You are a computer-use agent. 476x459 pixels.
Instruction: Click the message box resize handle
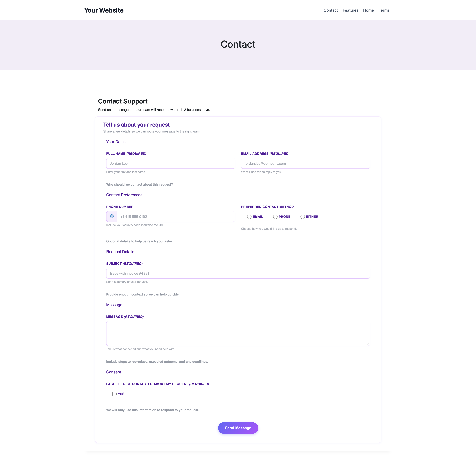[368, 344]
